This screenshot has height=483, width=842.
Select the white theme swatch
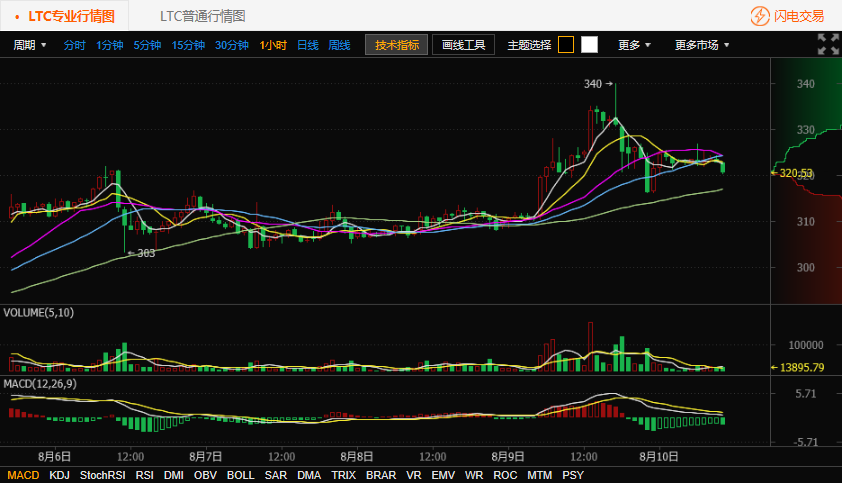pyautogui.click(x=589, y=45)
